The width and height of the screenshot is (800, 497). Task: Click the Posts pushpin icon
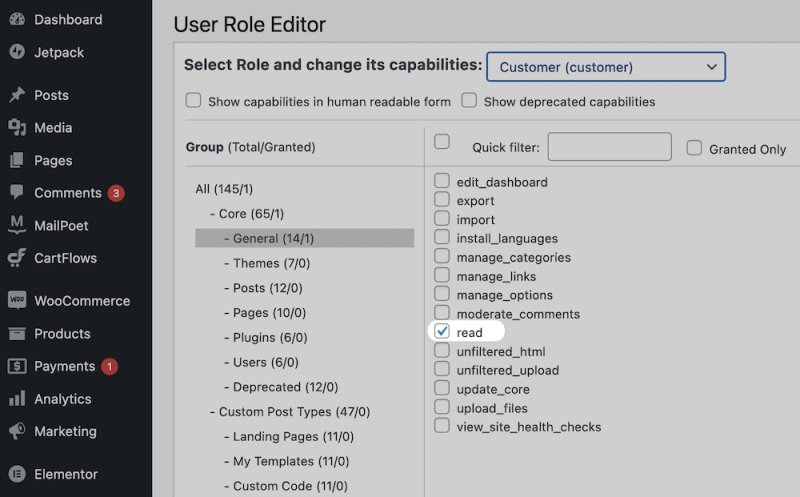point(17,95)
